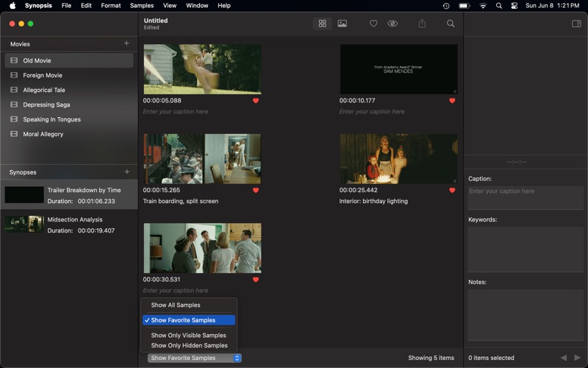Unfavorite the sample at 00:00:30.531

tap(256, 280)
